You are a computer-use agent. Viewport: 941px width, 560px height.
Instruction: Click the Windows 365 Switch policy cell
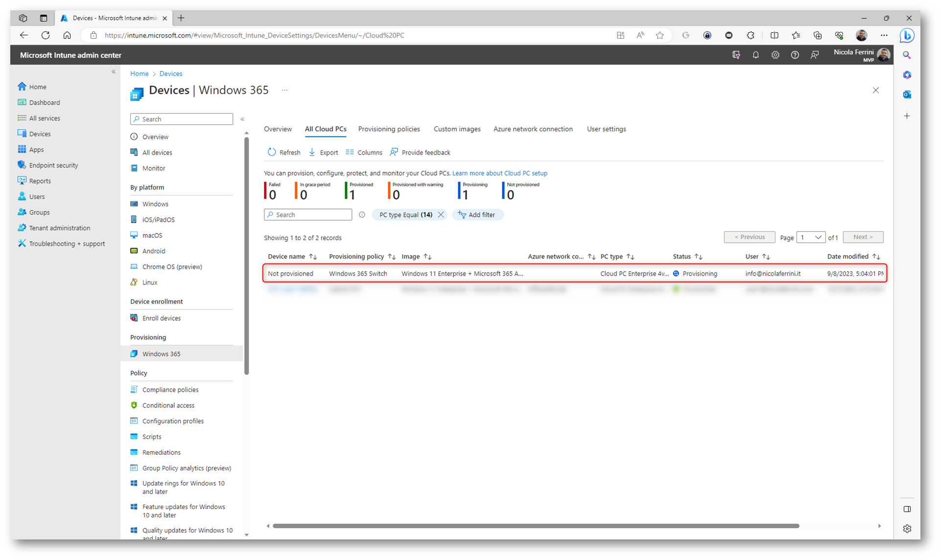coord(358,274)
